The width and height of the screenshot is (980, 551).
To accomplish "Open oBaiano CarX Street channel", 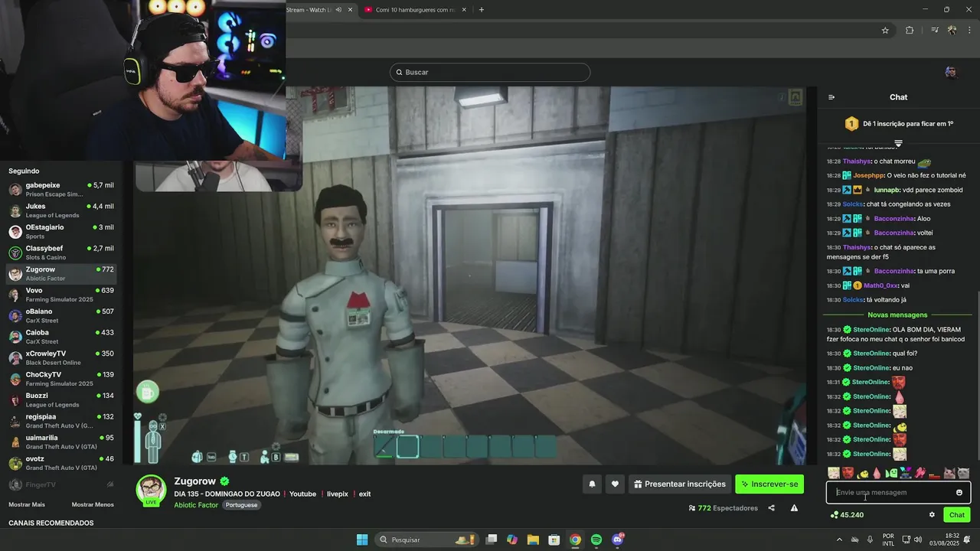I will tap(61, 315).
